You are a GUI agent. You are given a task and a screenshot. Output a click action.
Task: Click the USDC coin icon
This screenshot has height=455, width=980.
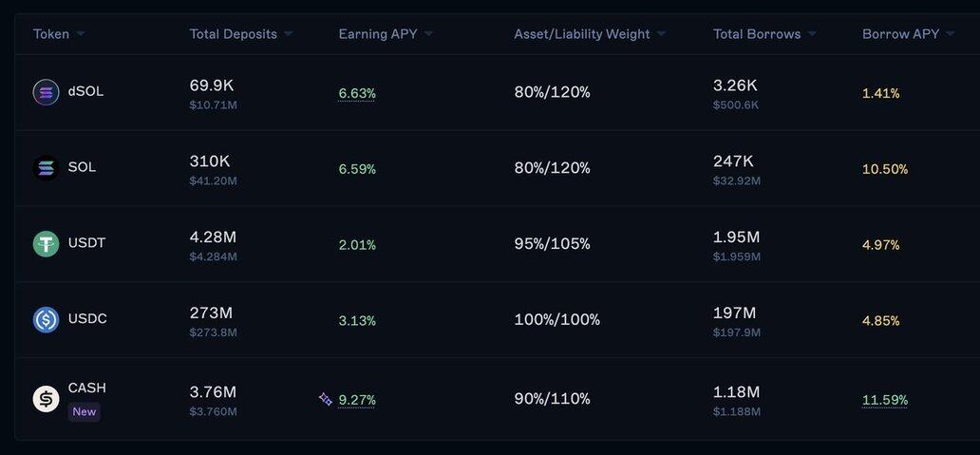tap(46, 320)
